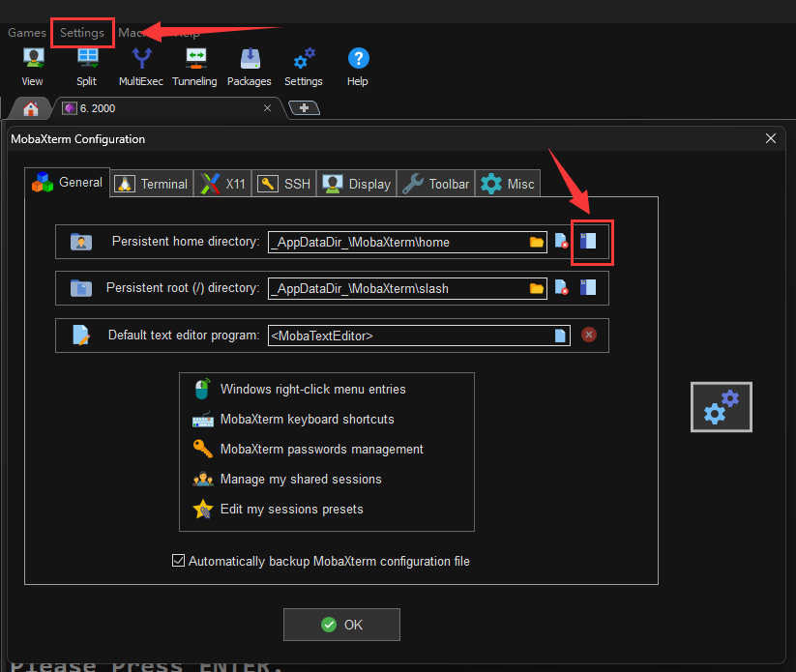Open a new tab with plus button

click(304, 108)
